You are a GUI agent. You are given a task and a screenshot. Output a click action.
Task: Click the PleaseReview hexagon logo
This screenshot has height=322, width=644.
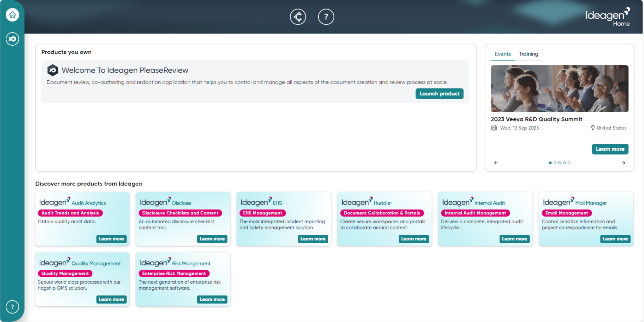52,70
